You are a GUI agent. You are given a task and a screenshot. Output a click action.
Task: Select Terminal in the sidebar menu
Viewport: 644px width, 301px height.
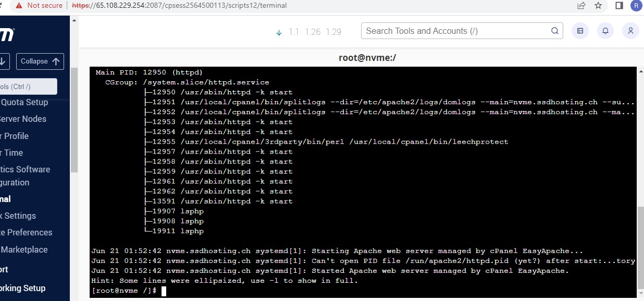[6, 199]
